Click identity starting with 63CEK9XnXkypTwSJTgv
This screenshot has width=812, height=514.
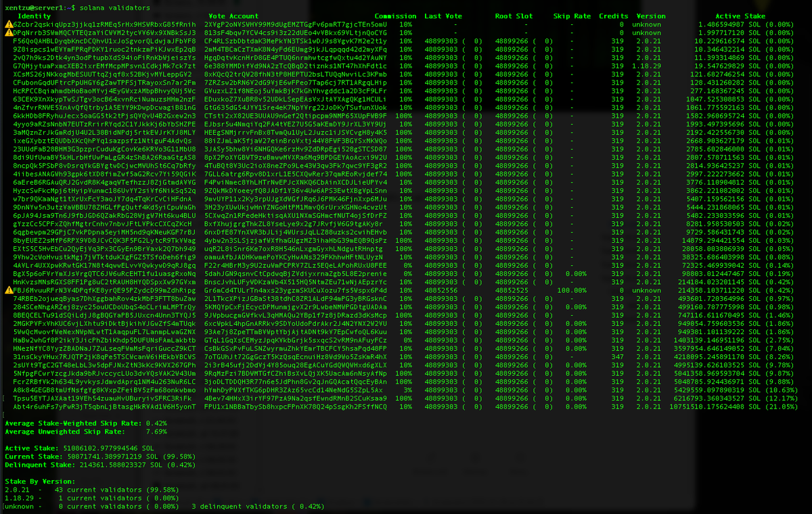104,98
